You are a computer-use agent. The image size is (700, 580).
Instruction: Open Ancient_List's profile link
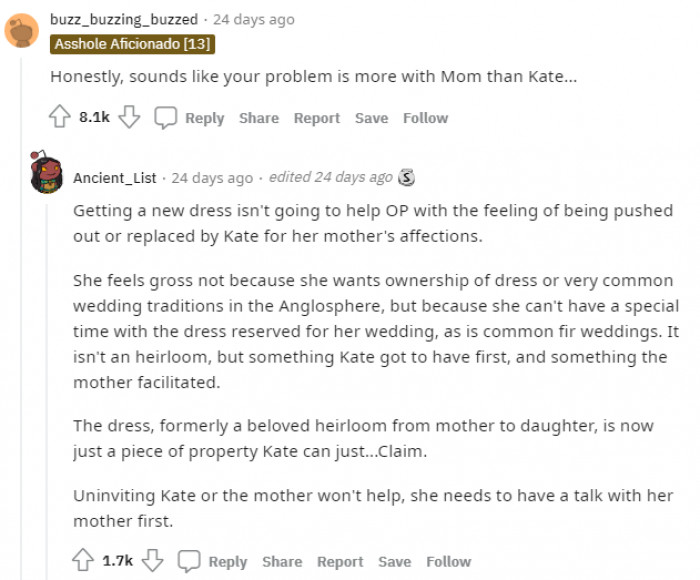coord(115,178)
